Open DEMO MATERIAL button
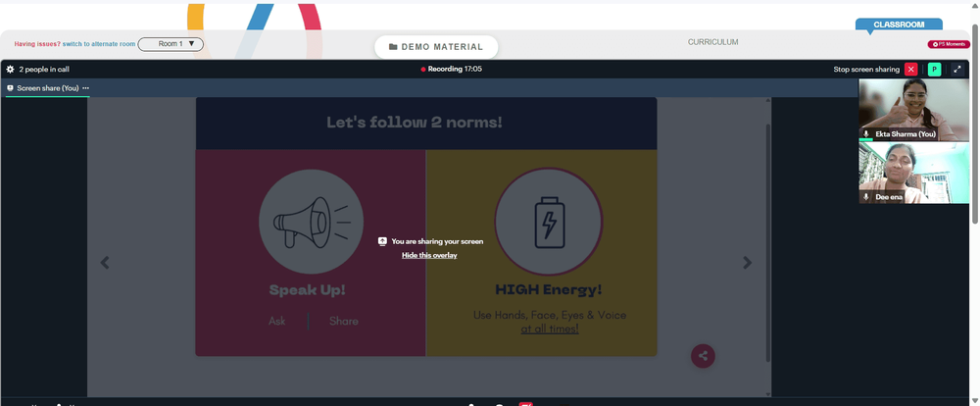The width and height of the screenshot is (980, 406). click(x=436, y=47)
